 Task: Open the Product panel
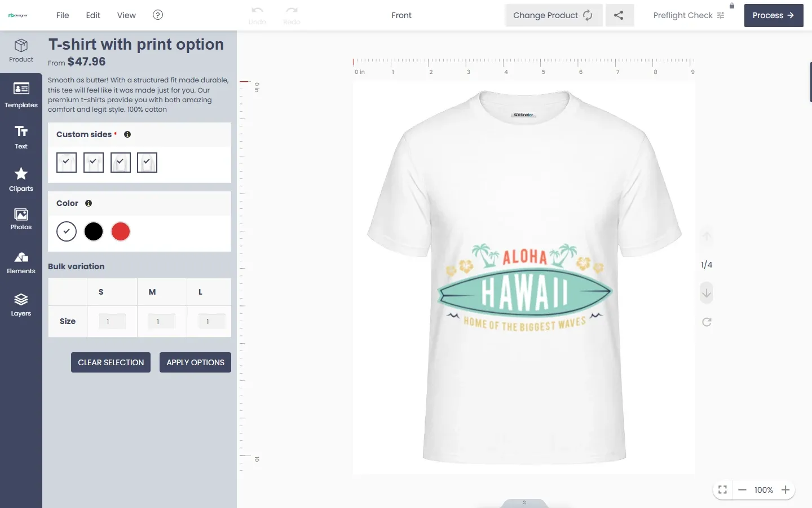pos(21,51)
